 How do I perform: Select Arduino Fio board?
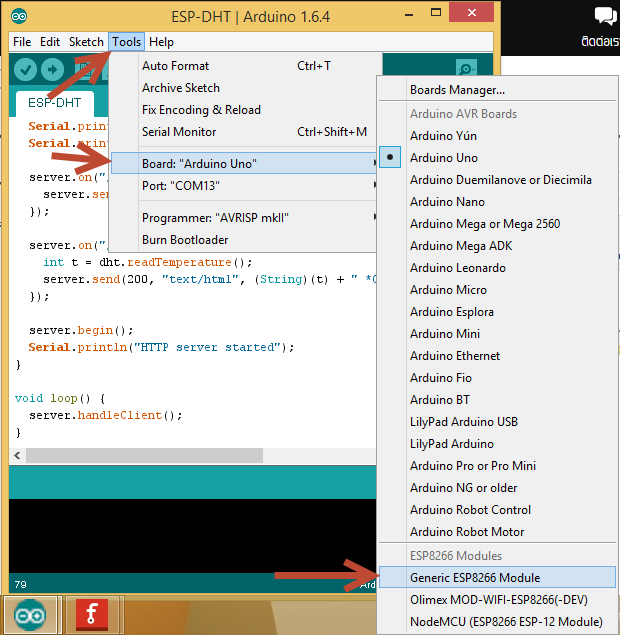click(497, 377)
